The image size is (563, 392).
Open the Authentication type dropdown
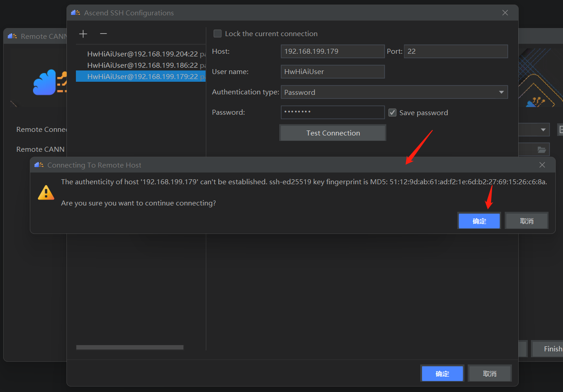pos(394,92)
